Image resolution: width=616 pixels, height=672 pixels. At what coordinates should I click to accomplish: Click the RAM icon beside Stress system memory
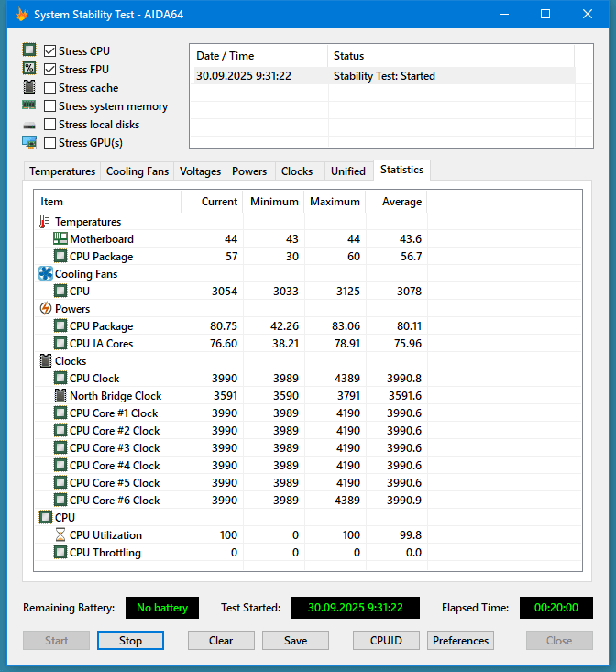click(29, 106)
